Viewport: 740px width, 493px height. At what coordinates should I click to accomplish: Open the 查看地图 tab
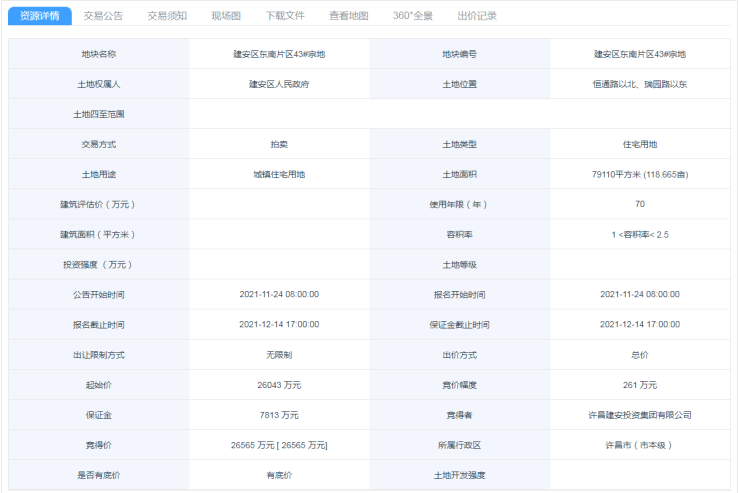348,16
